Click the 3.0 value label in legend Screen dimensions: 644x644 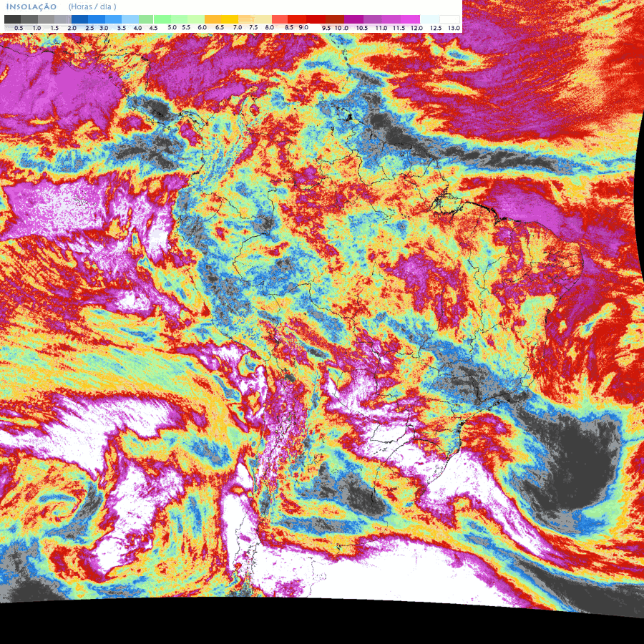point(104,27)
